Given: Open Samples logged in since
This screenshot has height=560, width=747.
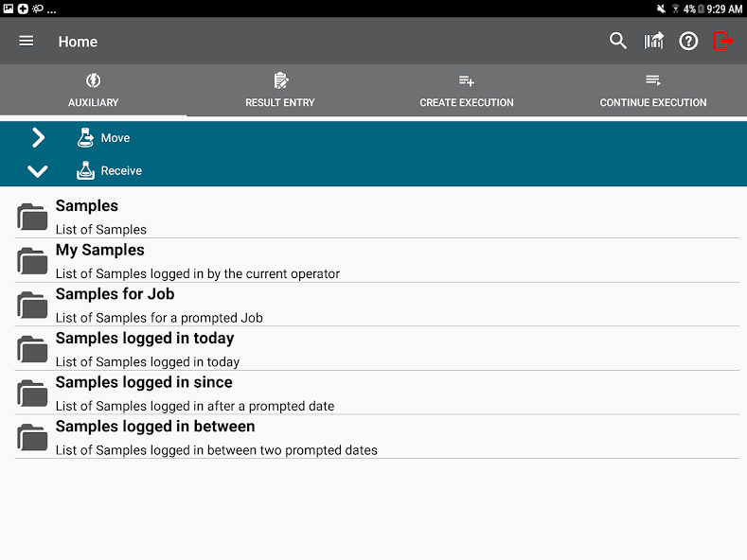Looking at the screenshot, I should (x=144, y=393).
